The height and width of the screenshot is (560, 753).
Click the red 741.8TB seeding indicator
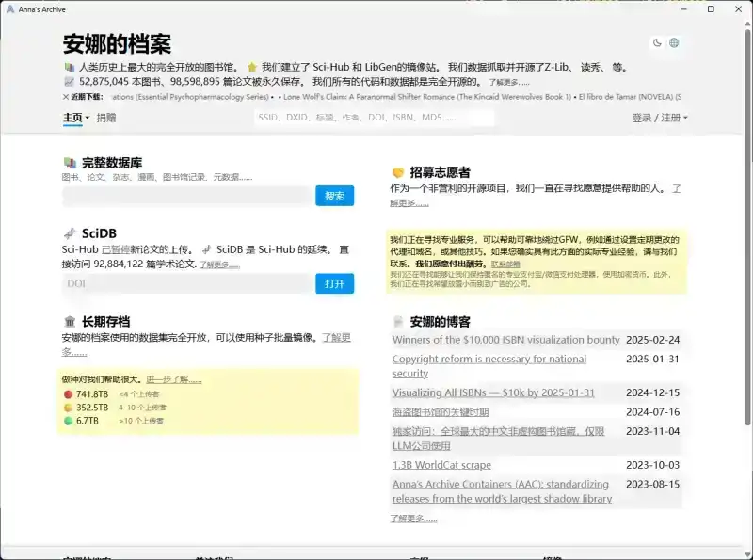(x=68, y=394)
